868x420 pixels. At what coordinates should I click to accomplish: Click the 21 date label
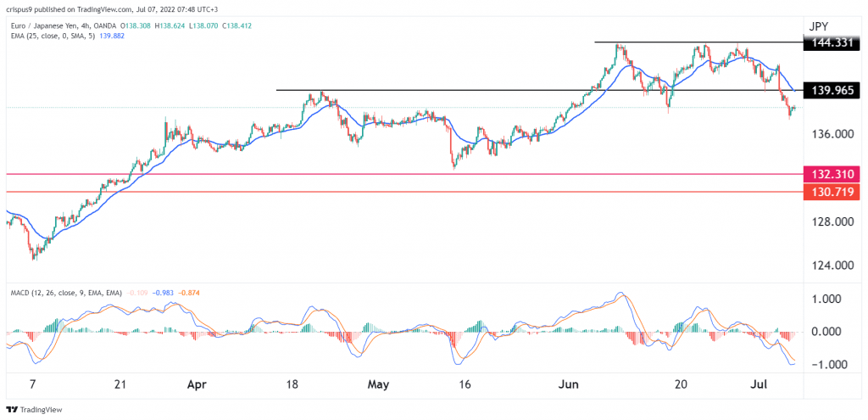121,384
